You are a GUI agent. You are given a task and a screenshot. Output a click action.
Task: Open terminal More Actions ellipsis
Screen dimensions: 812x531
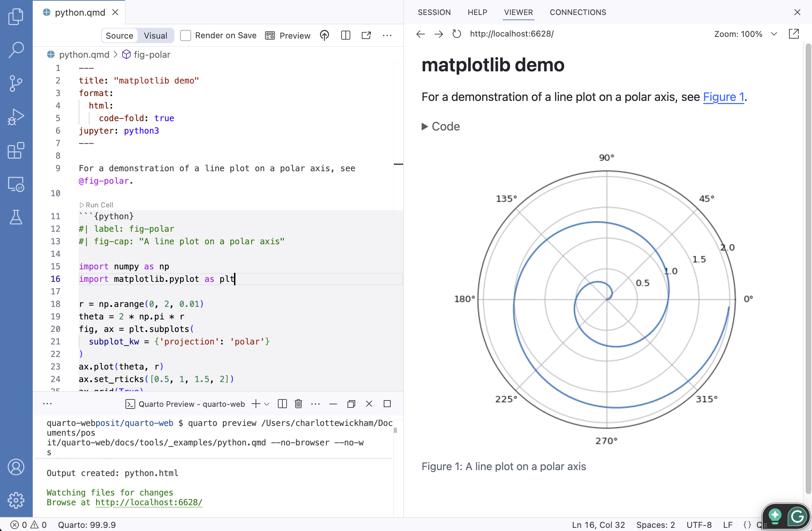(315, 404)
